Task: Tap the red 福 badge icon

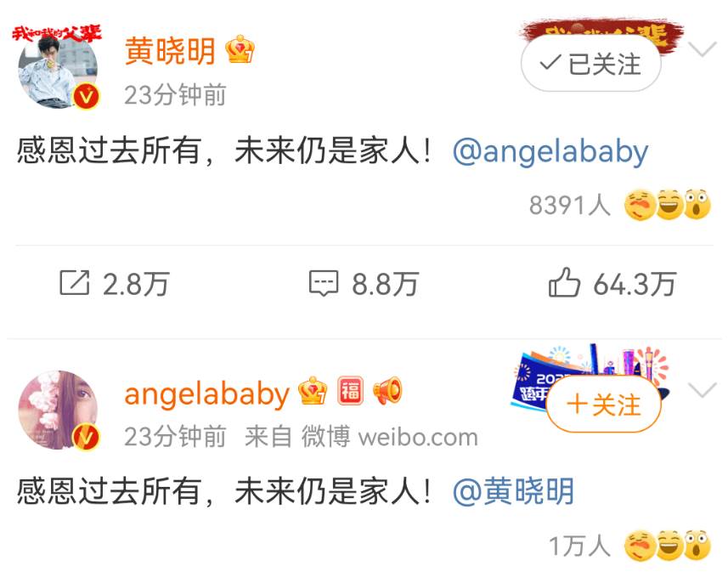Action: (350, 390)
